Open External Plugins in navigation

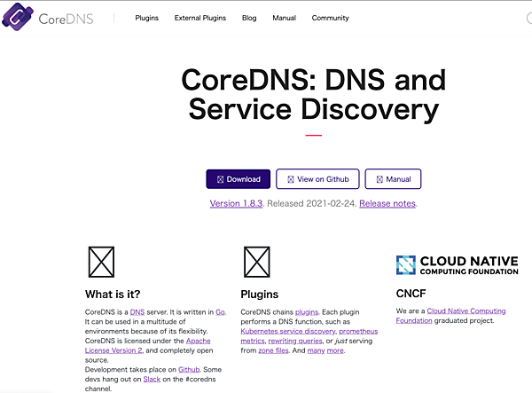(200, 18)
